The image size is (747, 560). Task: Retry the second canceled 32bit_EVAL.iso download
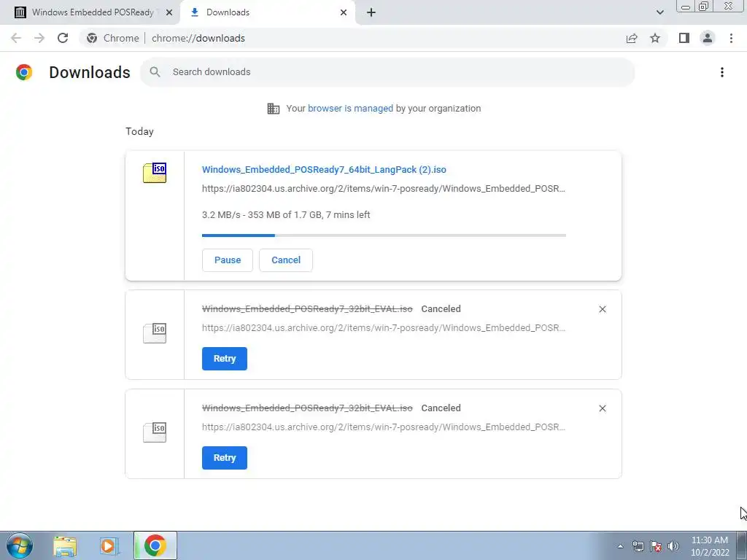pyautogui.click(x=225, y=458)
